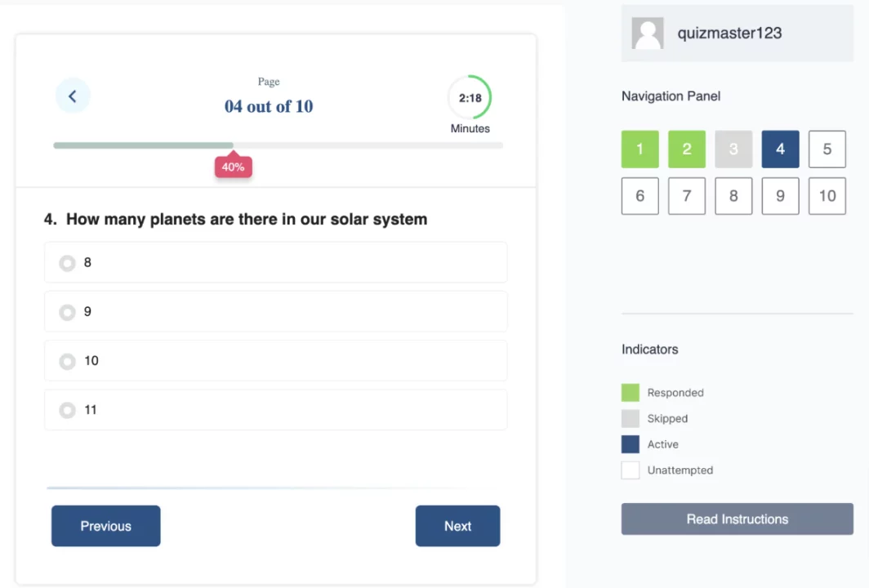Click the circular 2:18 timer icon
Screen dimensions: 869x588
tap(470, 97)
